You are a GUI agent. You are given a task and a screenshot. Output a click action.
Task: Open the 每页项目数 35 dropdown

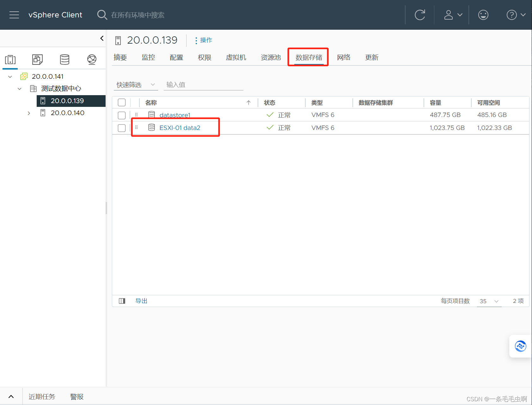[x=489, y=301]
